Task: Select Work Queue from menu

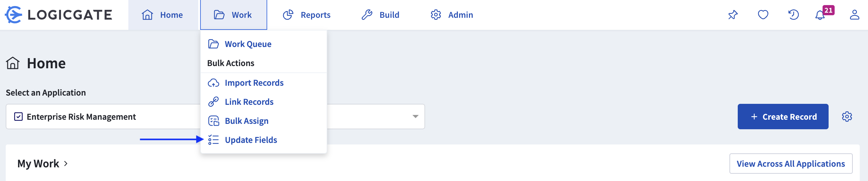Action: click(x=248, y=44)
